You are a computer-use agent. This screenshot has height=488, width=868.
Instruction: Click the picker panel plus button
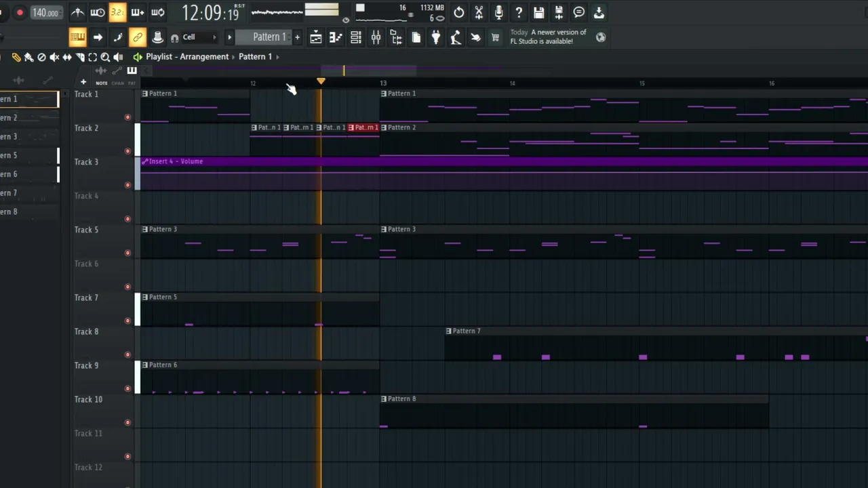(x=83, y=83)
